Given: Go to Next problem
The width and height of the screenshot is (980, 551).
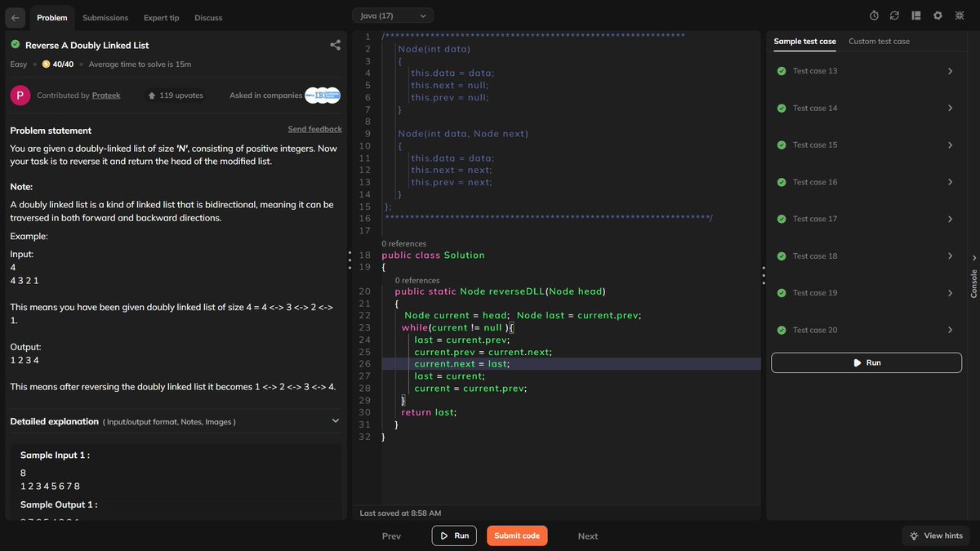Looking at the screenshot, I should tap(588, 536).
